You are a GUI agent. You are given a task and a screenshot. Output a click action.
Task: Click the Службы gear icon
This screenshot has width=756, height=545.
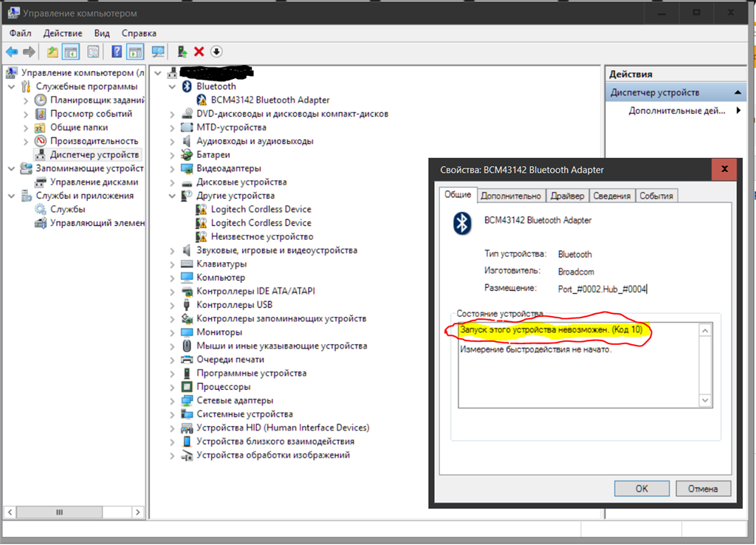(41, 209)
